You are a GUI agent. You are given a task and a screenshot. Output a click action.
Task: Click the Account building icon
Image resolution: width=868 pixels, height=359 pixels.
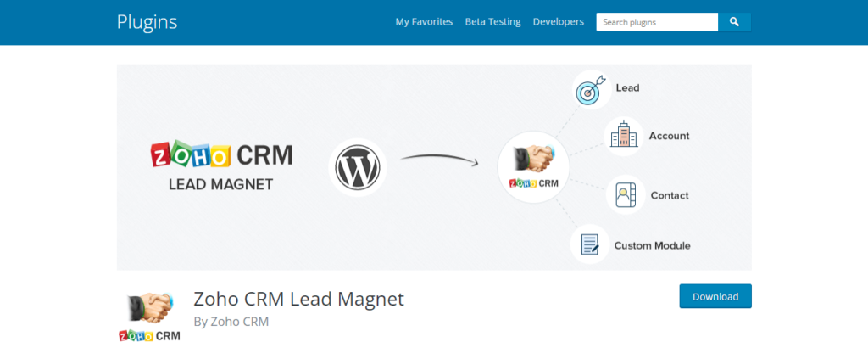(x=623, y=136)
